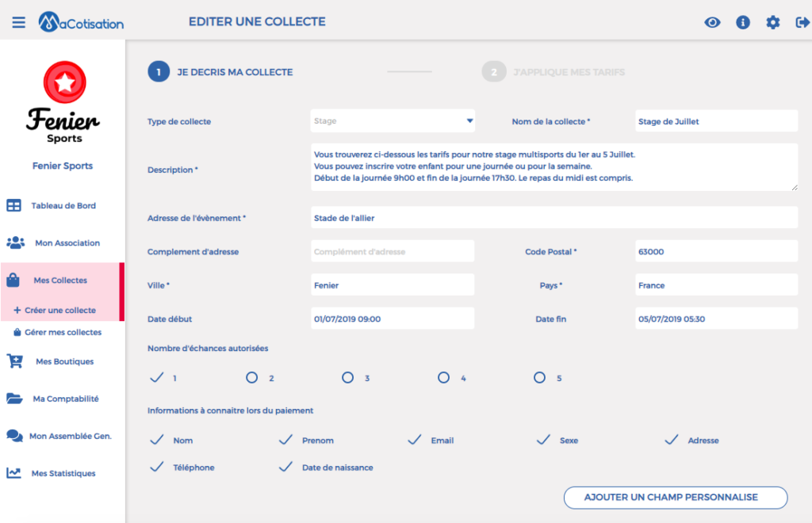
Task: Click the eye preview icon
Action: point(712,22)
